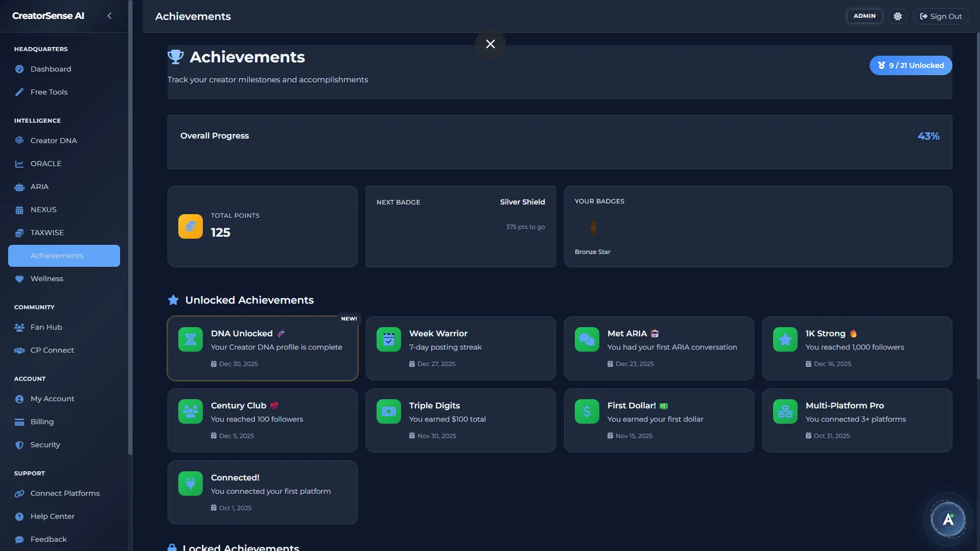Select the Achievements navigation item
This screenshot has height=551, width=980.
(x=57, y=256)
